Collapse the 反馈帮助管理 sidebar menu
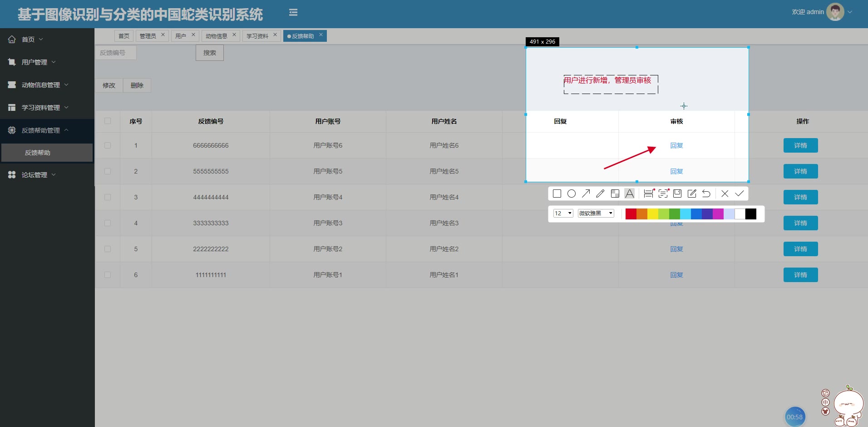The height and width of the screenshot is (427, 868). pyautogui.click(x=66, y=130)
